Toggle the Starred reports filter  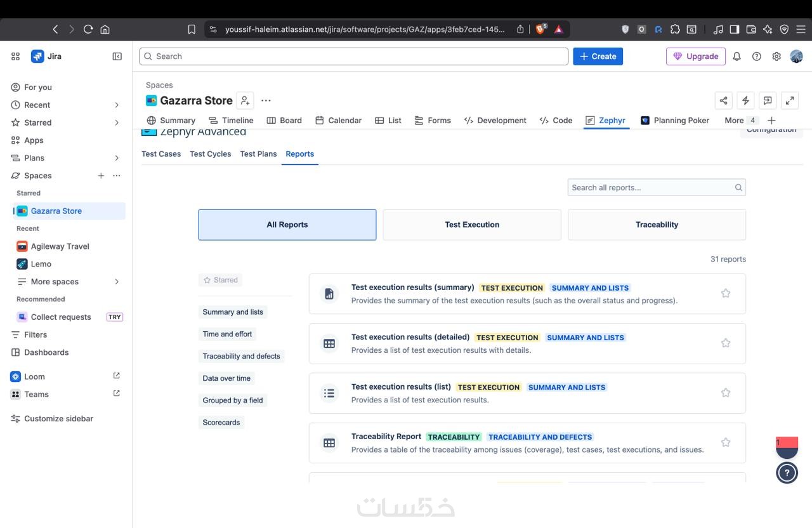(x=220, y=280)
